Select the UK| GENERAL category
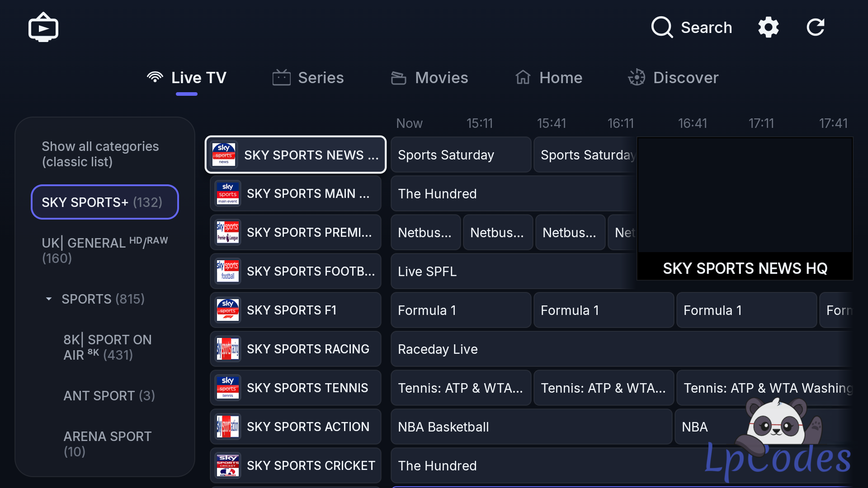The image size is (868, 488). pyautogui.click(x=105, y=250)
